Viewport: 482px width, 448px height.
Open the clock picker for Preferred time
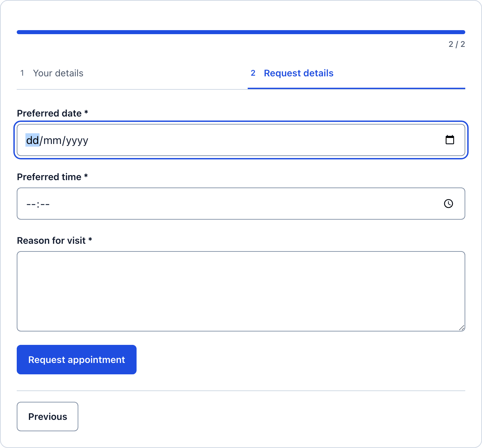tap(449, 204)
